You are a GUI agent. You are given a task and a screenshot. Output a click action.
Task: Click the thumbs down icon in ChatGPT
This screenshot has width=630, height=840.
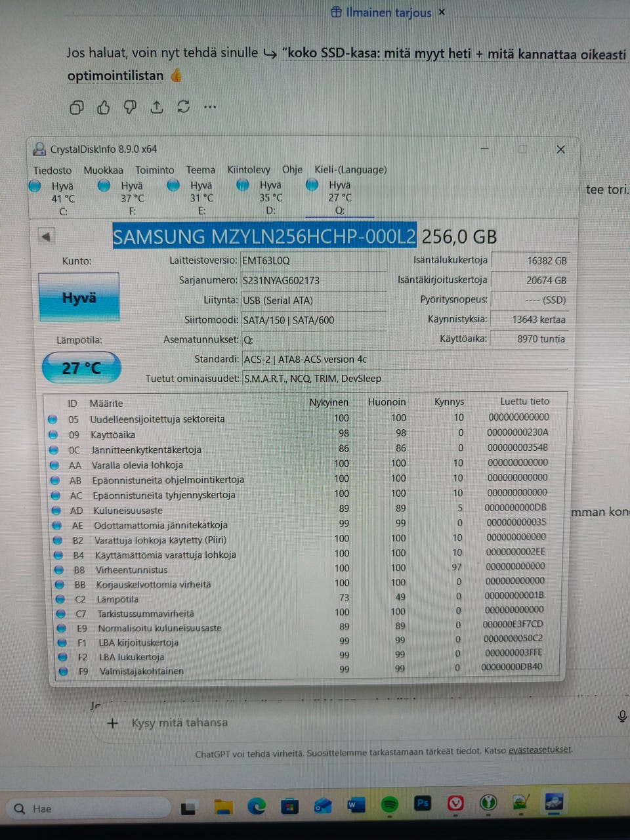click(x=130, y=107)
